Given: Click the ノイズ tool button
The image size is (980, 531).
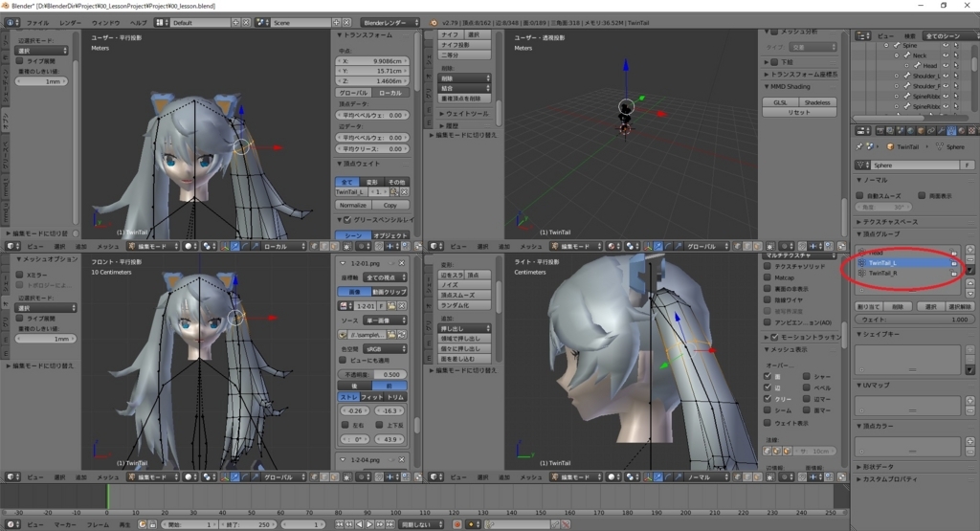Looking at the screenshot, I should 464,285.
